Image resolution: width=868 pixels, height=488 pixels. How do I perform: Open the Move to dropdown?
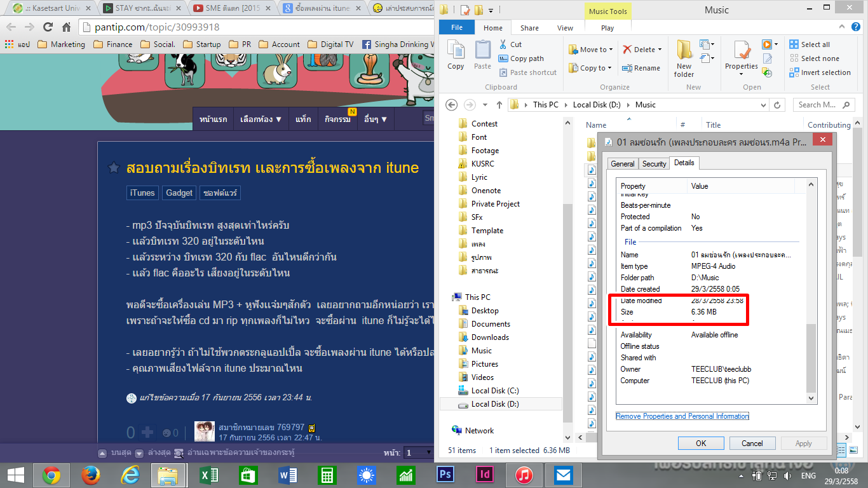(x=590, y=50)
